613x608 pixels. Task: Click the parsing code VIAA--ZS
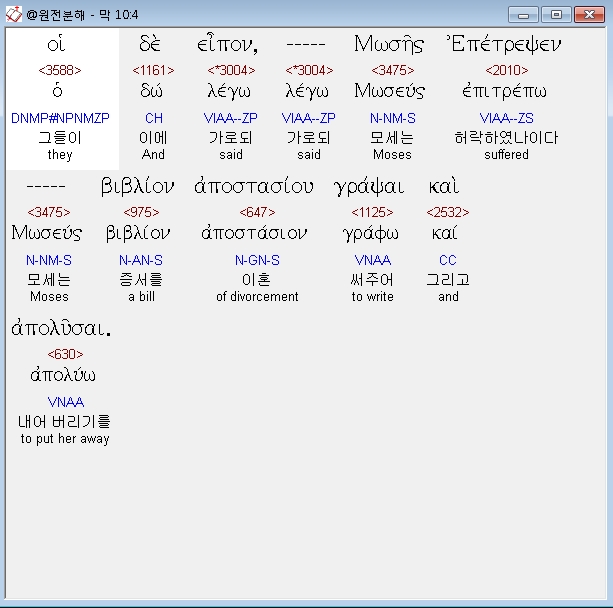(506, 118)
